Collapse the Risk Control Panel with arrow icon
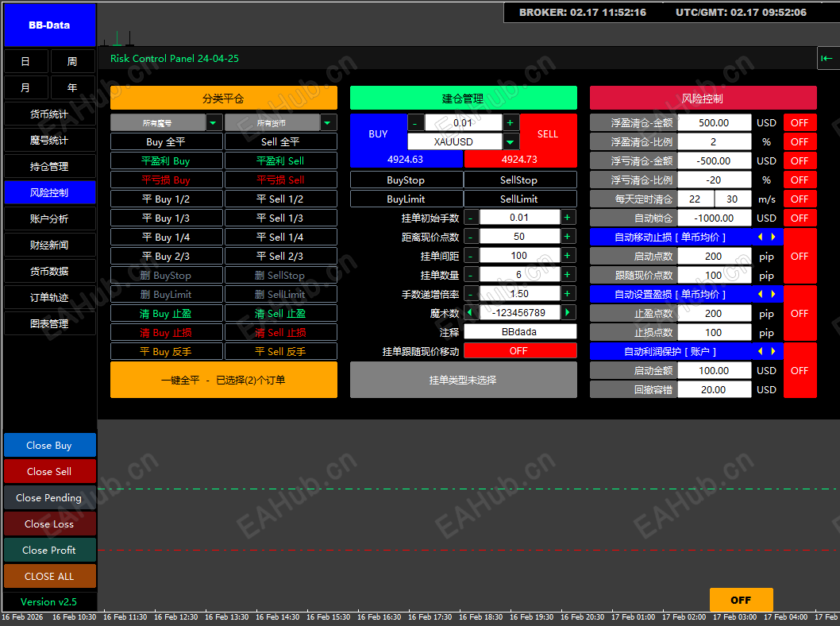This screenshot has height=626, width=840. 827,58
